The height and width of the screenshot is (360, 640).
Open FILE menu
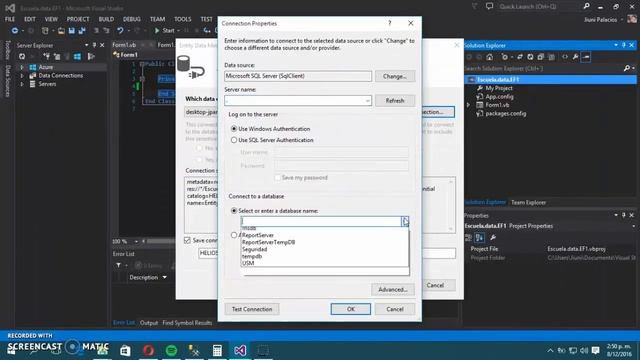(10, 19)
